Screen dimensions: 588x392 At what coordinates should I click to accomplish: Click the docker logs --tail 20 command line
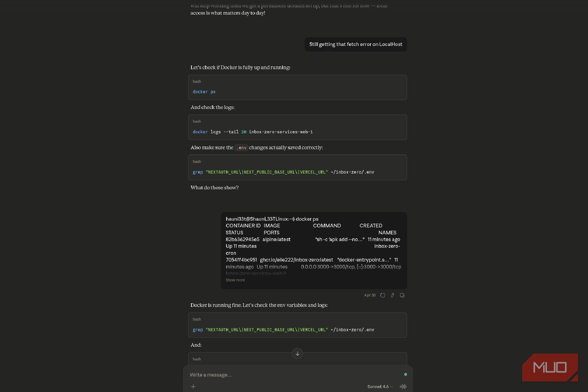click(x=253, y=132)
